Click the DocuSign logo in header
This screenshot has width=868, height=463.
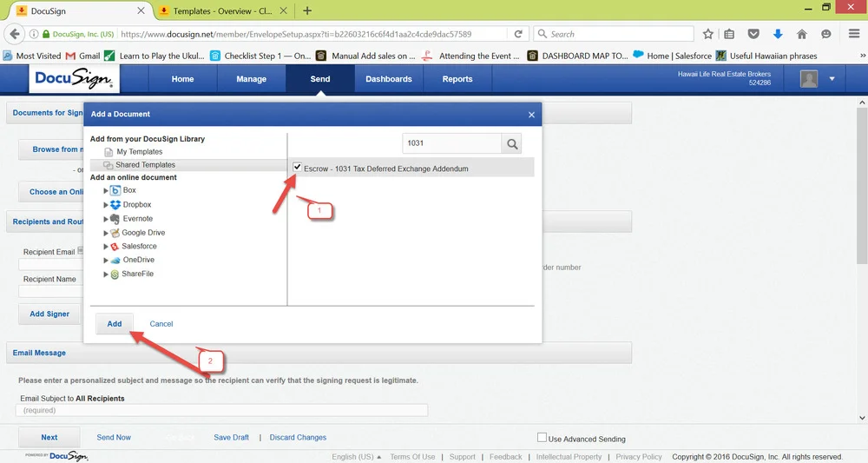point(74,79)
